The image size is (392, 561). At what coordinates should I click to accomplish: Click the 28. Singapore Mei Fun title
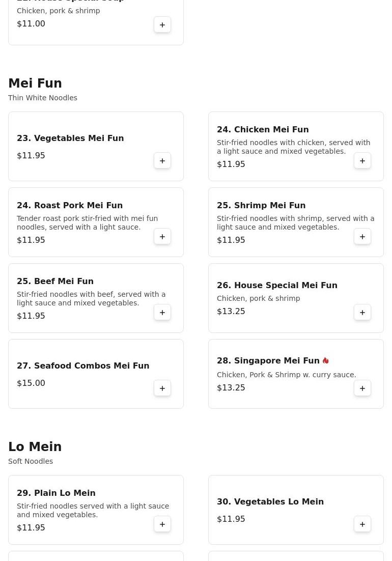coord(268,360)
